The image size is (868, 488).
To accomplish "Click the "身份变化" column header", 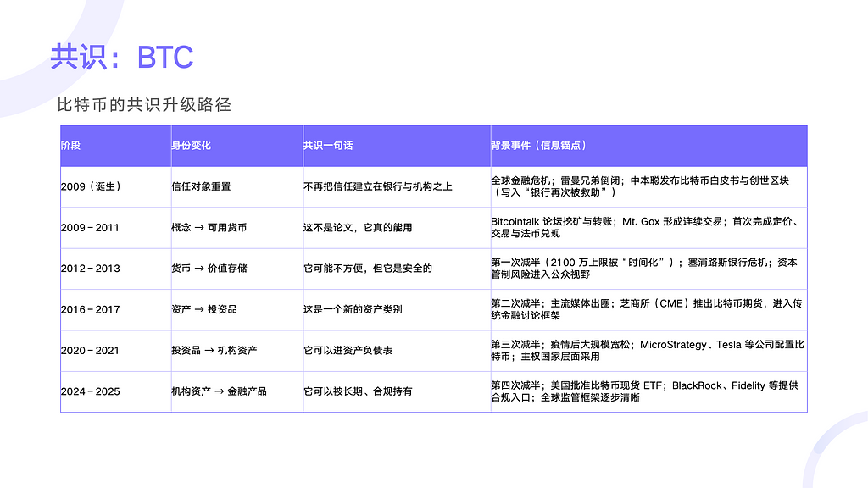I will 192,146.
